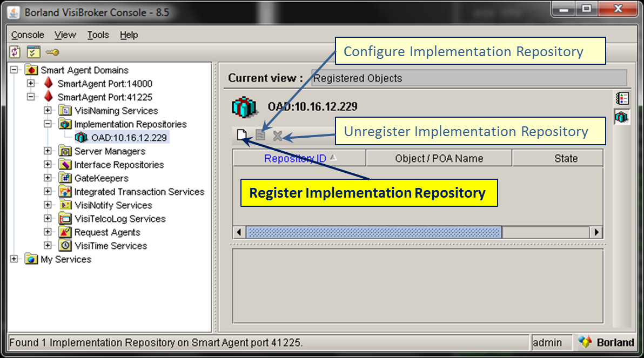Select the Interface Repositories tree label
This screenshot has height=358, width=644.
tap(119, 165)
